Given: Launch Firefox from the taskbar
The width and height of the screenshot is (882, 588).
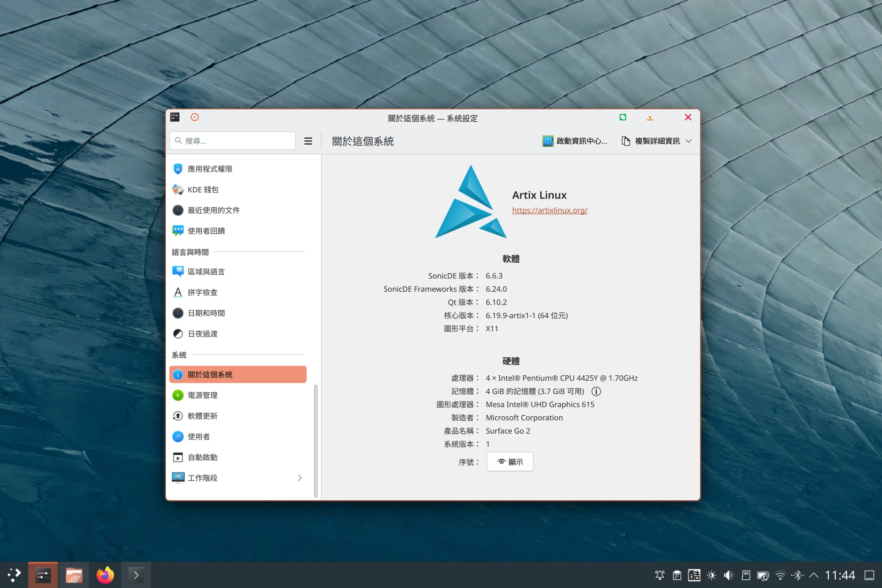Looking at the screenshot, I should coord(105,575).
